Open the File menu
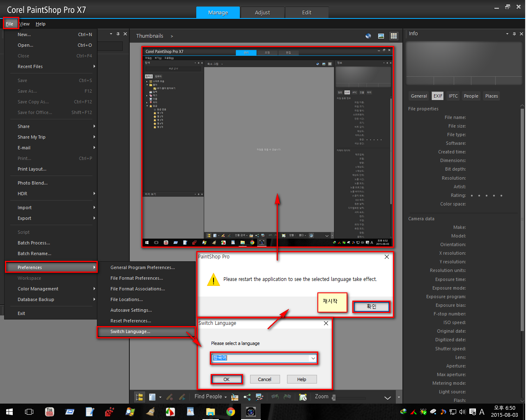Screen dimensions: 526x420 (x=9, y=24)
